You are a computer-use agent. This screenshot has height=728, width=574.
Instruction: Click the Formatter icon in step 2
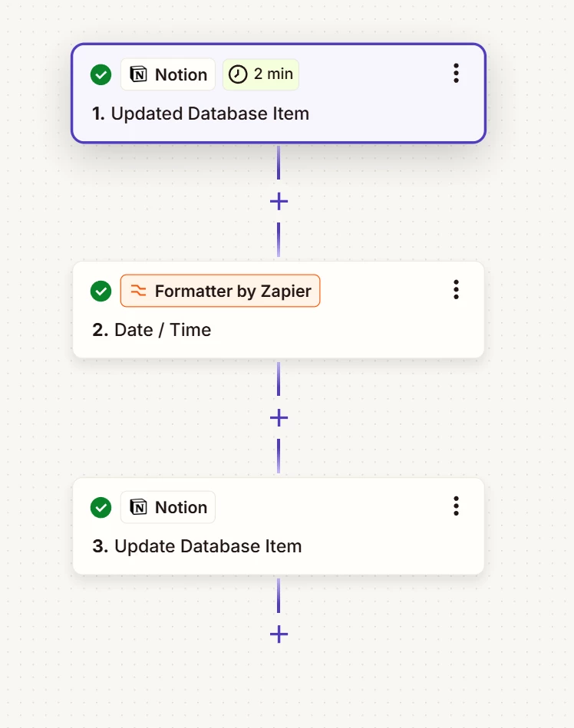coord(138,291)
